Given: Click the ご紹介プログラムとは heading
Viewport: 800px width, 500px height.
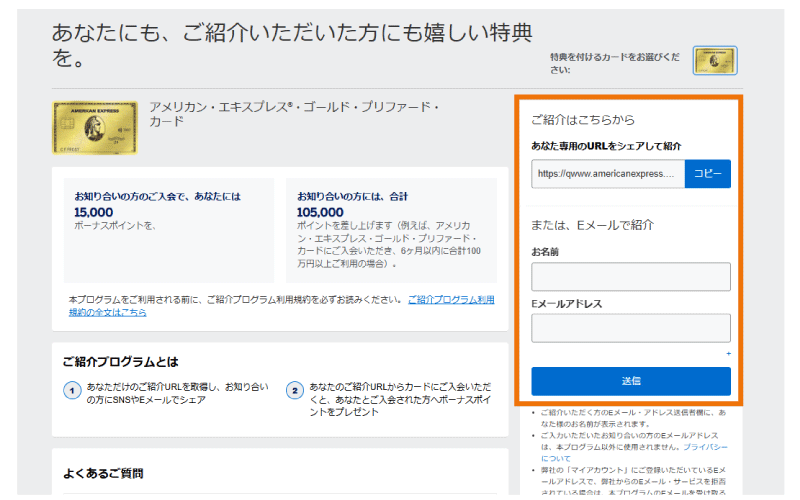Looking at the screenshot, I should 120,362.
